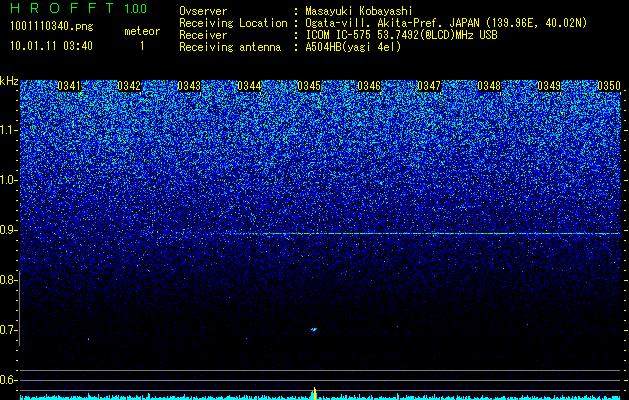The image size is (629, 400).
Task: Click the 0346 time marker
Action: coord(369,86)
